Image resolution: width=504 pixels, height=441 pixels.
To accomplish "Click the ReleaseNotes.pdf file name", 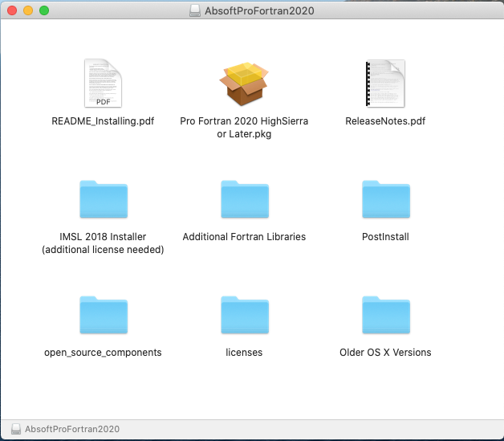I will click(x=385, y=121).
